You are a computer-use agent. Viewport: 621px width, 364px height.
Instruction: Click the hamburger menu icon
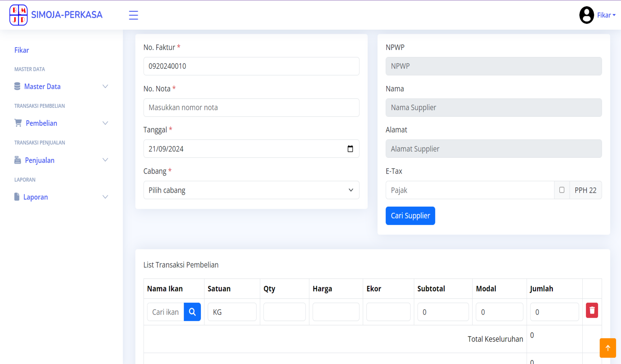coord(133,15)
